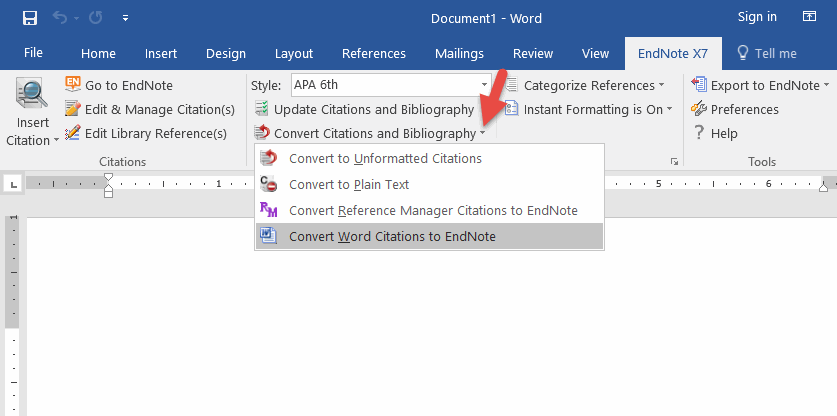Click the Save icon in title bar
The image size is (837, 416).
29,18
